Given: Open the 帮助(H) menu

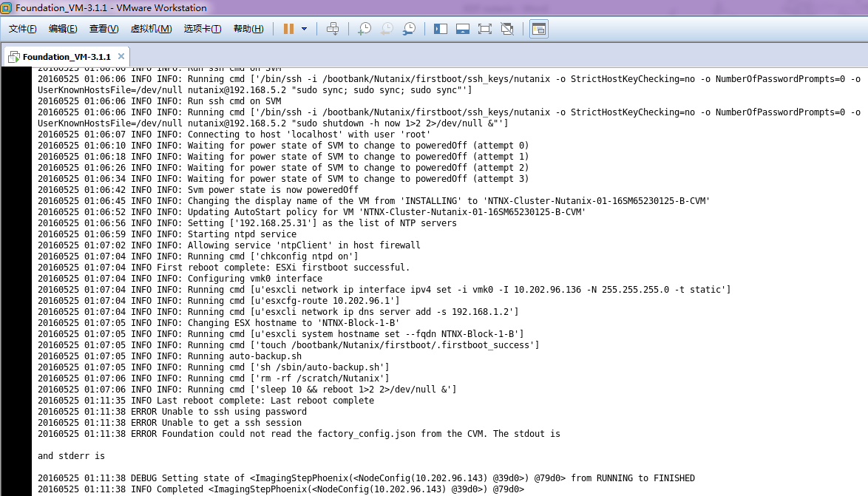Looking at the screenshot, I should pyautogui.click(x=248, y=29).
